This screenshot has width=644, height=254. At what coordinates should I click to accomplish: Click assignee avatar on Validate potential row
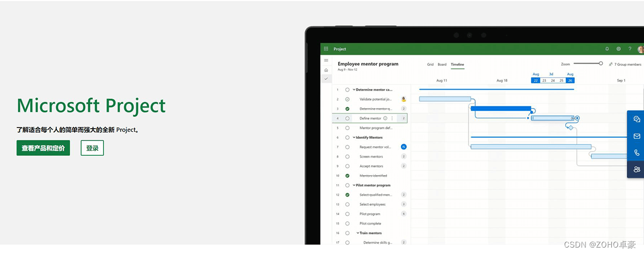coord(404,99)
